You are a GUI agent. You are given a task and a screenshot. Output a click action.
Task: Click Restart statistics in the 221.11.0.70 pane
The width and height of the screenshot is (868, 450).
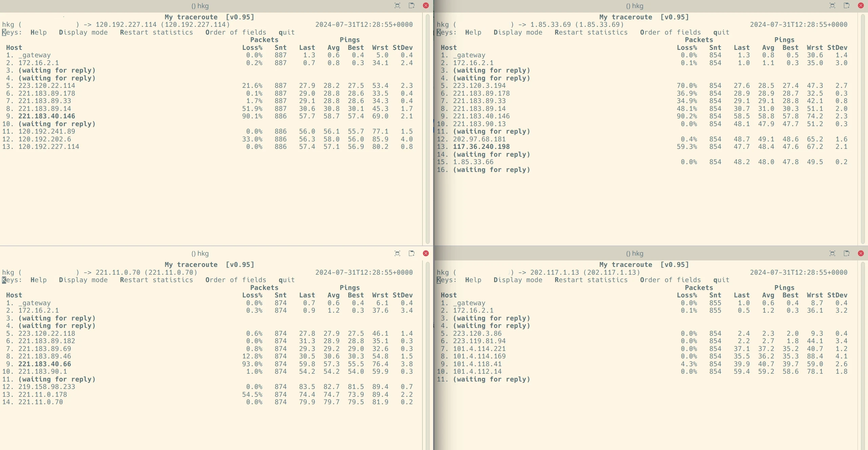[156, 280]
